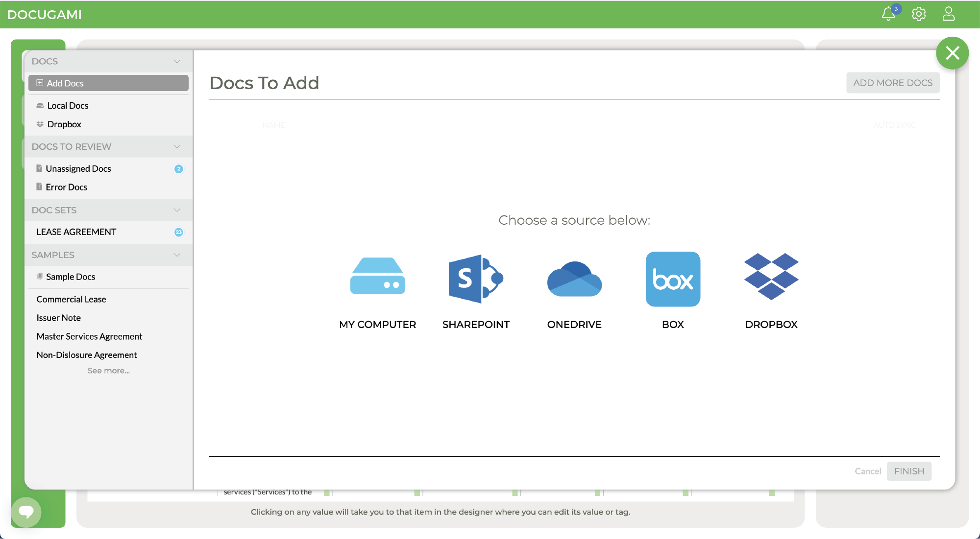Open the settings gear
Screen dimensions: 980x539
tap(919, 14)
